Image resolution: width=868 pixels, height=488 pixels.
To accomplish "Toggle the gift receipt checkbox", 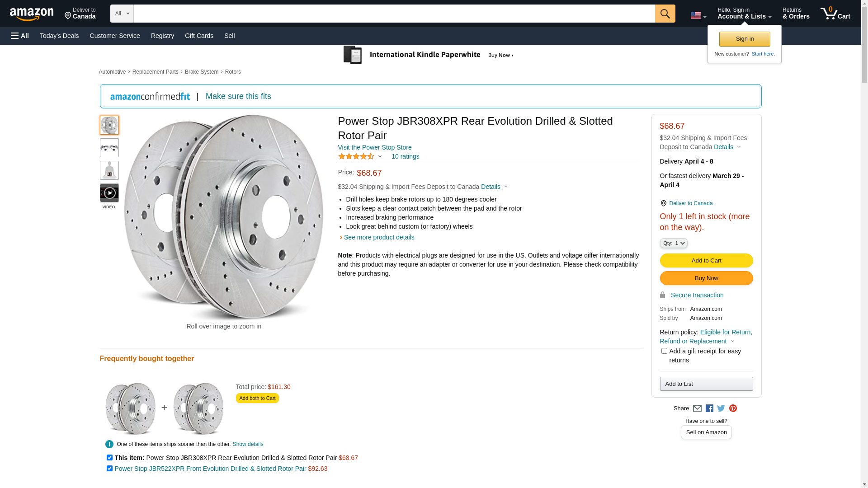I will point(664,351).
